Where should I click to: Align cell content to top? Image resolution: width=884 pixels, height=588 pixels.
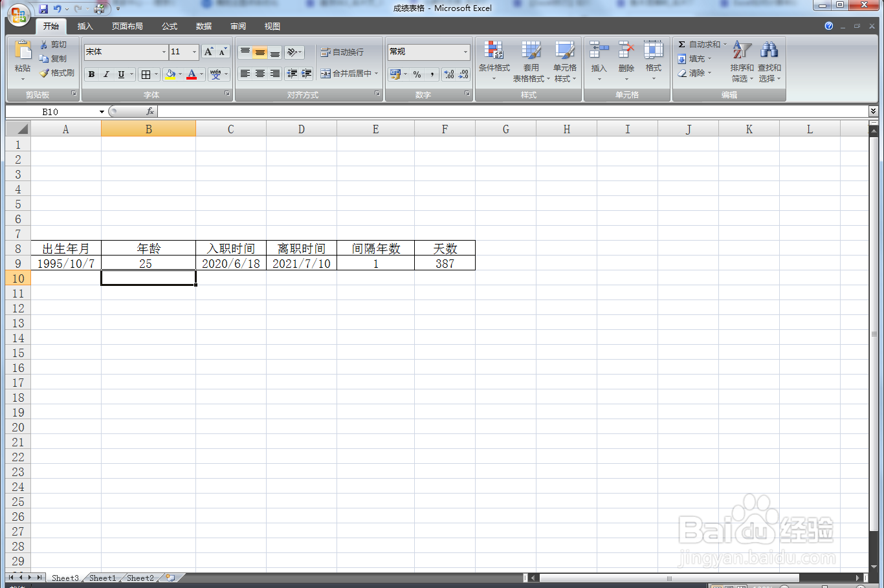coord(245,52)
